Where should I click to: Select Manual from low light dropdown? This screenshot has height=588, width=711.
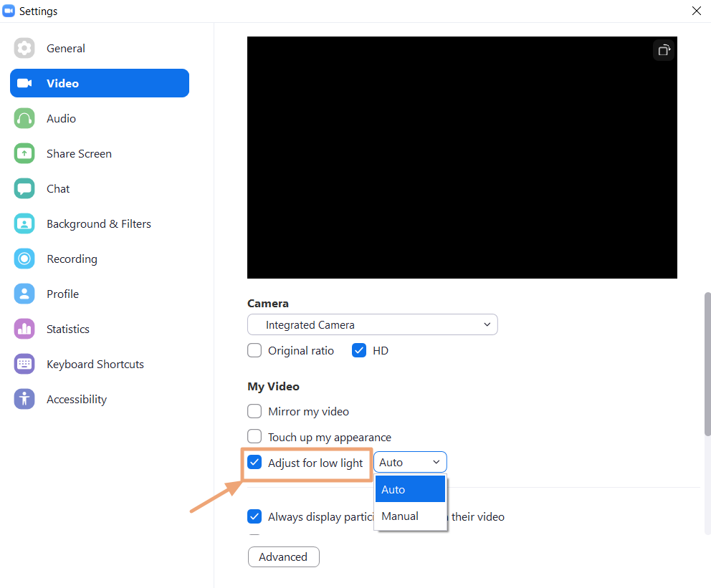(x=399, y=516)
